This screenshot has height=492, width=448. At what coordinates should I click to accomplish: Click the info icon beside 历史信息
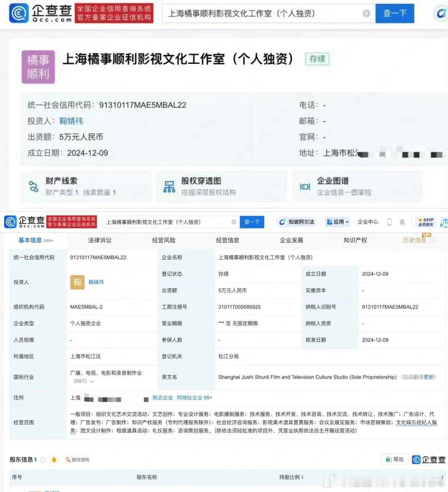433,240
